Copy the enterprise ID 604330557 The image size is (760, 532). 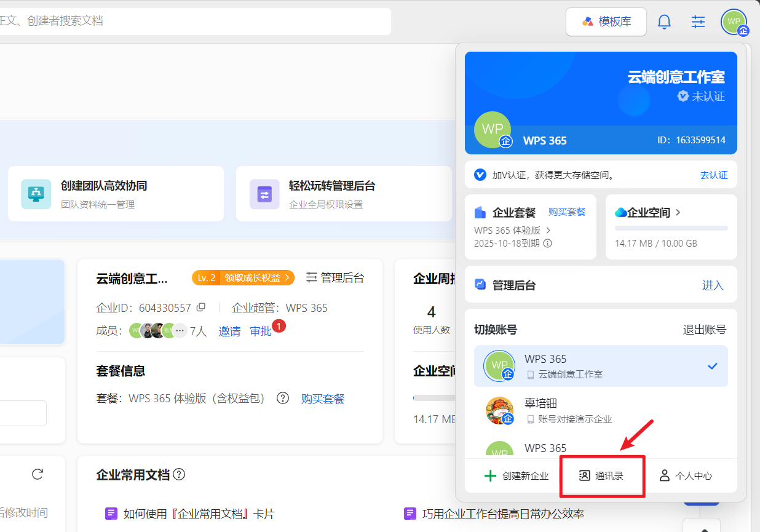[200, 308]
